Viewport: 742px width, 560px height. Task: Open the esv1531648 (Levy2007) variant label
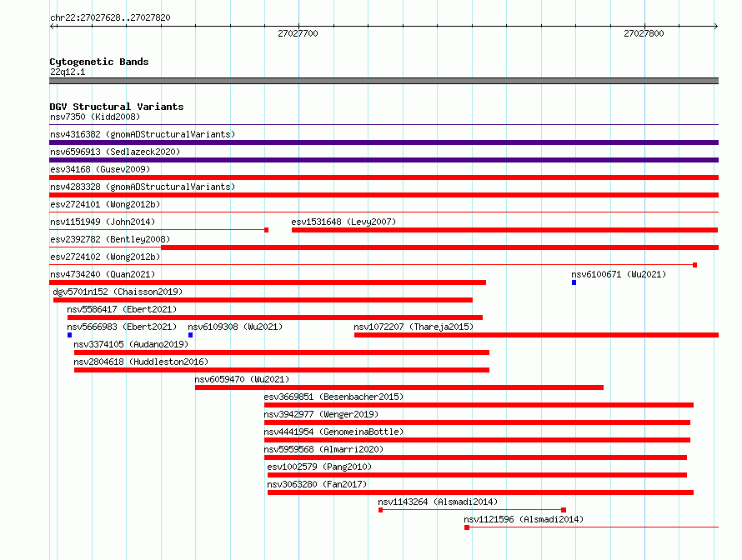[343, 222]
